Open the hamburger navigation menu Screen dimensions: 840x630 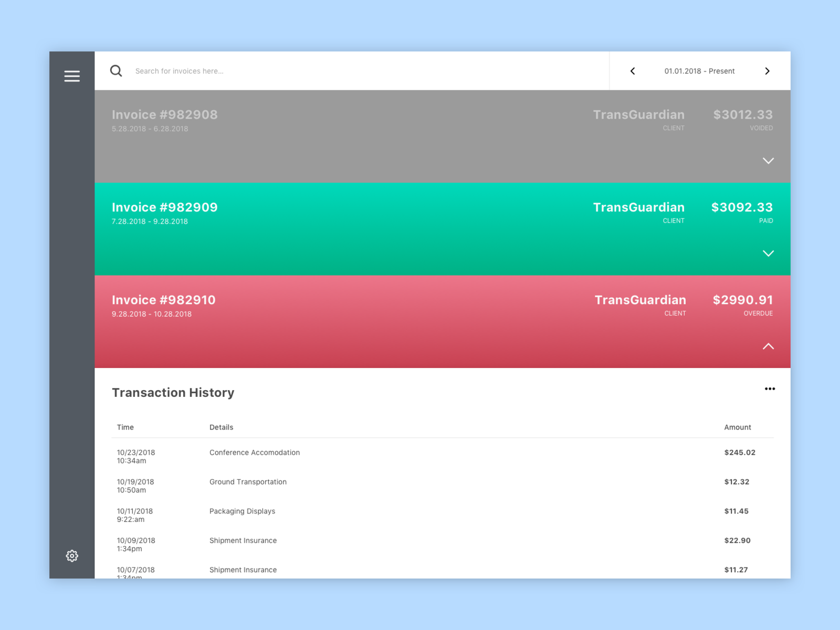click(72, 76)
